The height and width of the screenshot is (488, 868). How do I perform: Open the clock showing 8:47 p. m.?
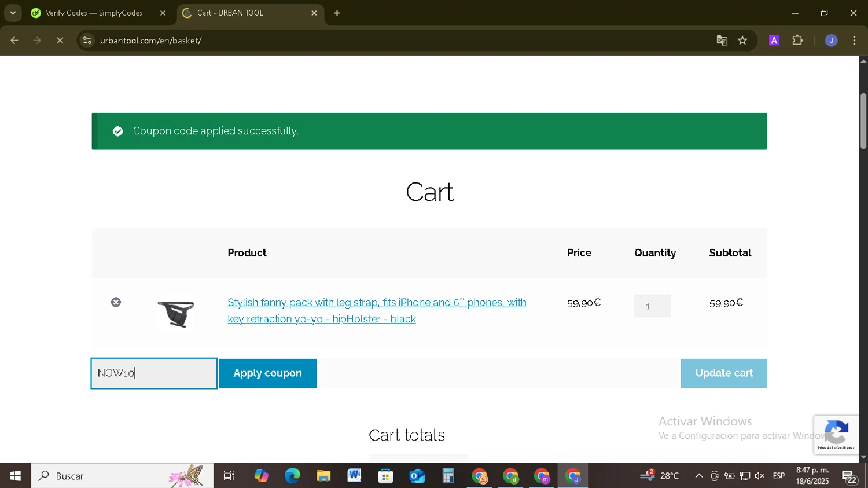coord(812,476)
